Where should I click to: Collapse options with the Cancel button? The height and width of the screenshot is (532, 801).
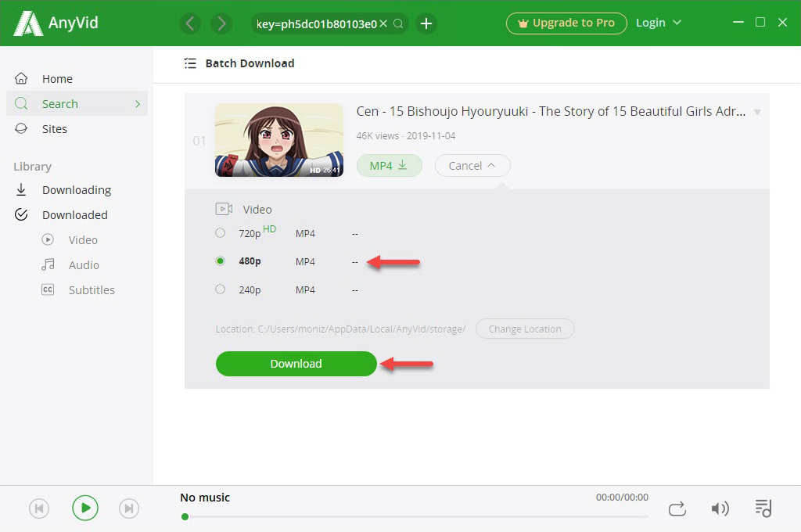pyautogui.click(x=472, y=166)
